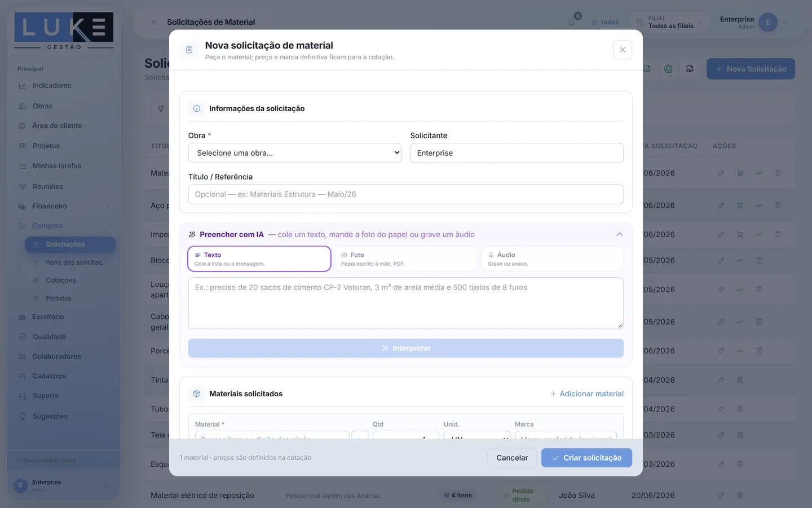Open the Filial Todas as filiais selector
The width and height of the screenshot is (812, 508).
[670, 23]
